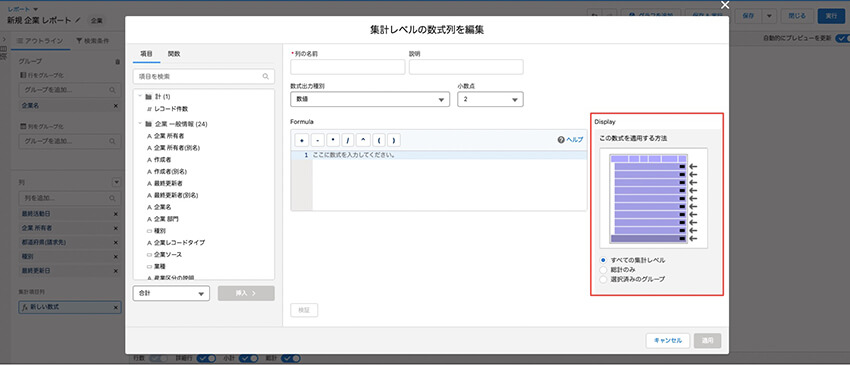Open the 合計 aggregate type dropdown
Screen dimensions: 850x365
click(171, 293)
